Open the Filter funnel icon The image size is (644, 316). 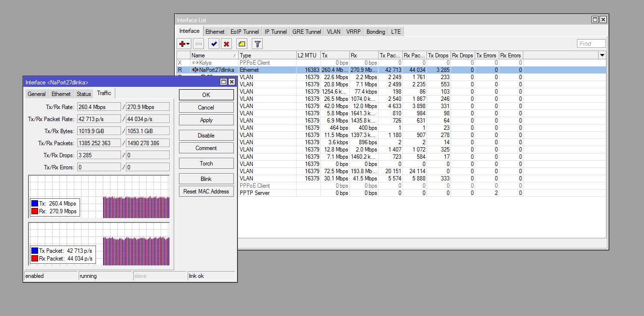258,44
